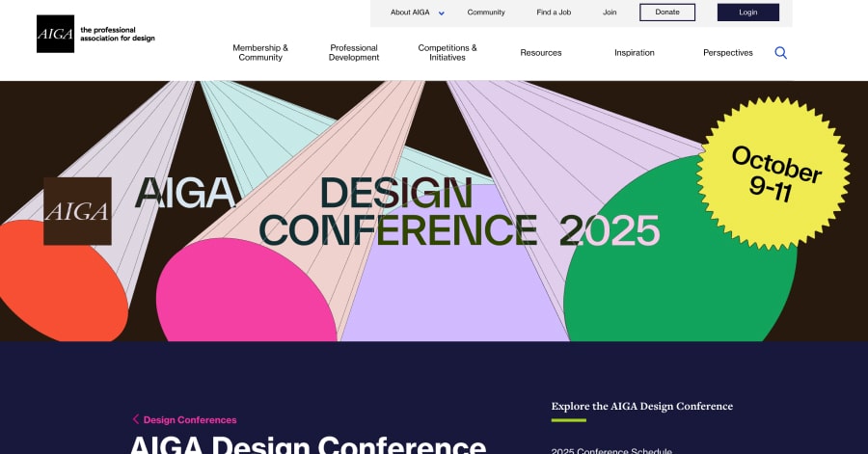Open the Perspectives menu
868x454 pixels.
[x=728, y=53]
